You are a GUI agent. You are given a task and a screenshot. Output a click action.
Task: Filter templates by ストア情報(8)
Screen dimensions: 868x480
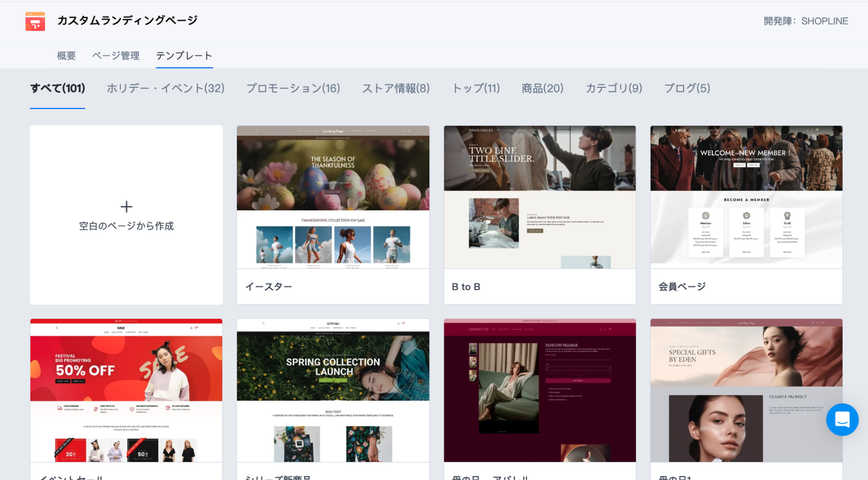396,88
